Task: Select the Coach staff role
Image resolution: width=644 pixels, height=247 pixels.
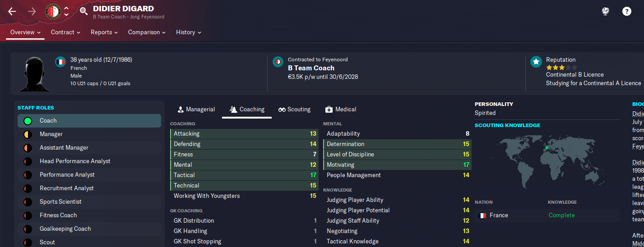Action: click(89, 121)
